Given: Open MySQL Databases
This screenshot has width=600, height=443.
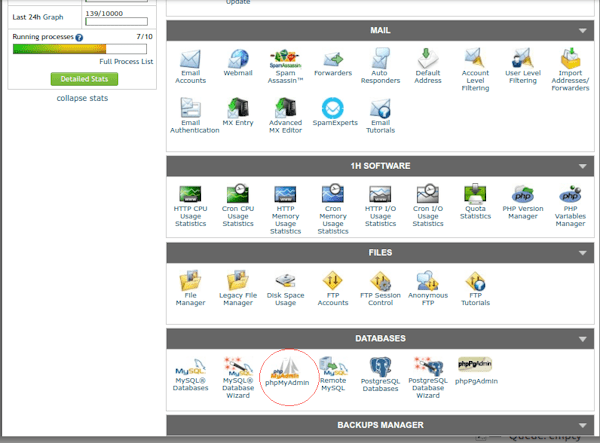Looking at the screenshot, I should click(190, 375).
